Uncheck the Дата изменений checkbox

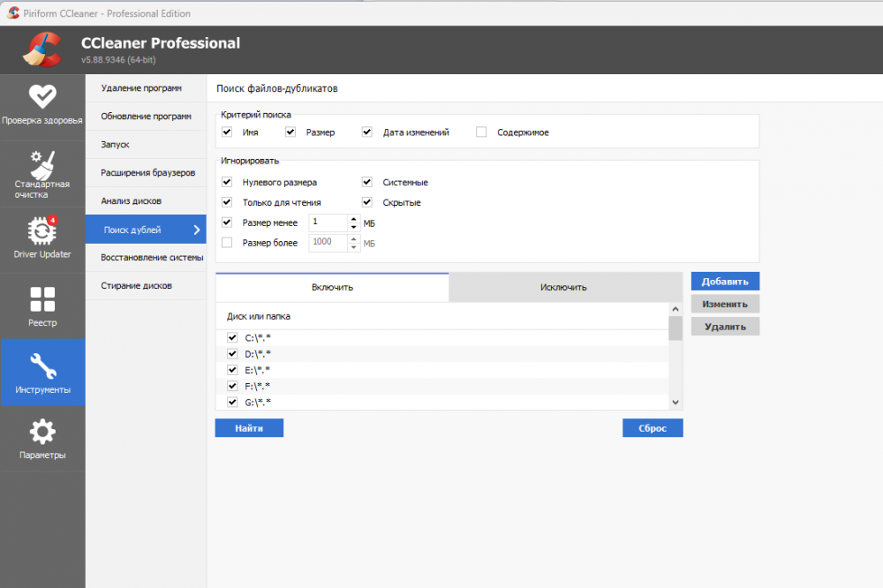coord(367,132)
